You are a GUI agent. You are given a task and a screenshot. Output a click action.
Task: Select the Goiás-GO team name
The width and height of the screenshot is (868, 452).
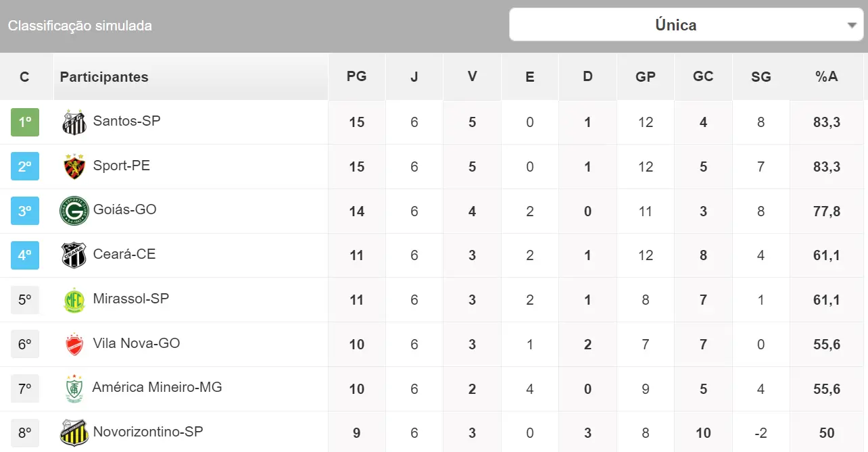pos(124,209)
